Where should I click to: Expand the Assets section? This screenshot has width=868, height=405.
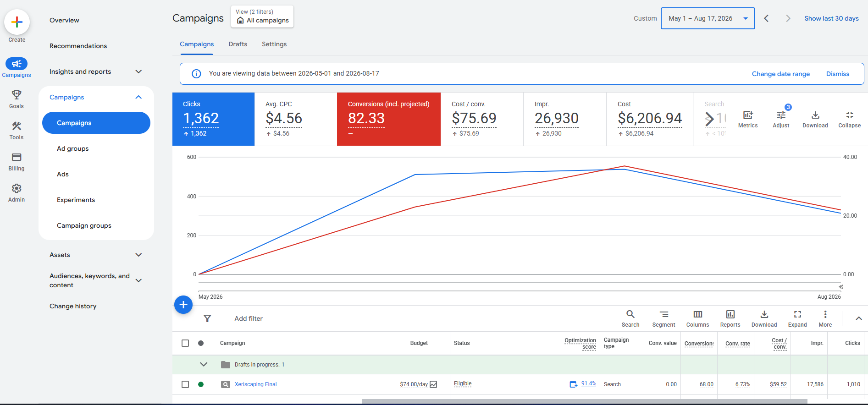coord(138,255)
